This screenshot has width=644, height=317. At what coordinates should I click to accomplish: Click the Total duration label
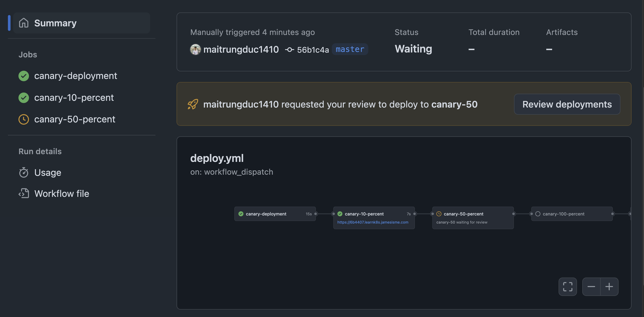[494, 32]
